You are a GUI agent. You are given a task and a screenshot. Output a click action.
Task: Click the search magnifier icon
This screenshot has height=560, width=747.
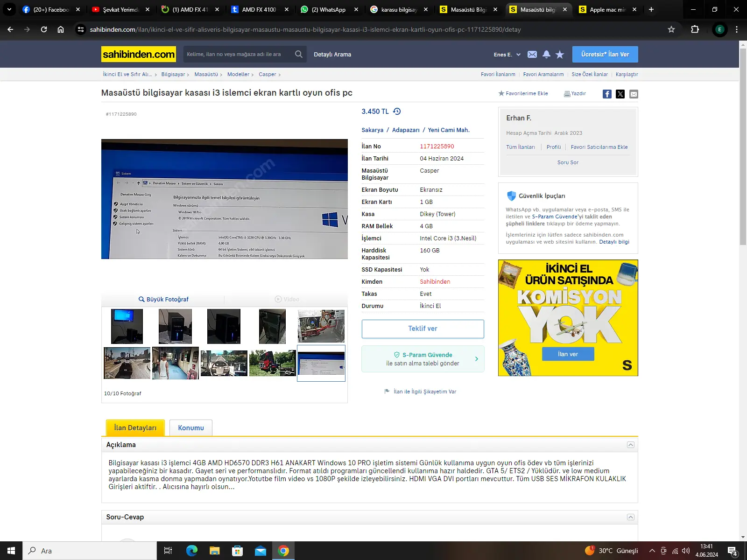(x=299, y=54)
